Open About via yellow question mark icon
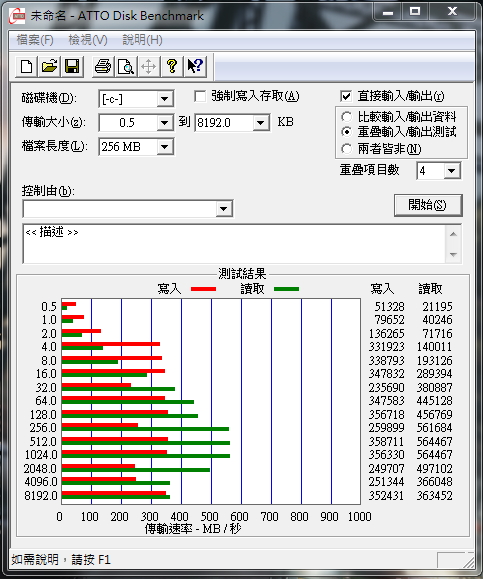Screen dimensions: 483x579 (x=172, y=67)
